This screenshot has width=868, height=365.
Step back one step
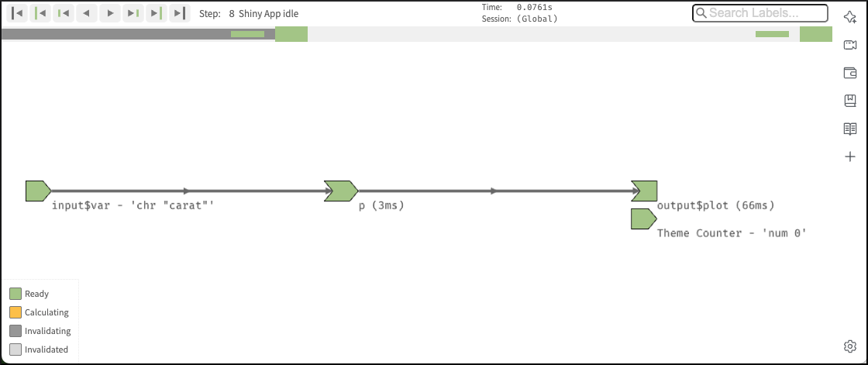tap(88, 13)
